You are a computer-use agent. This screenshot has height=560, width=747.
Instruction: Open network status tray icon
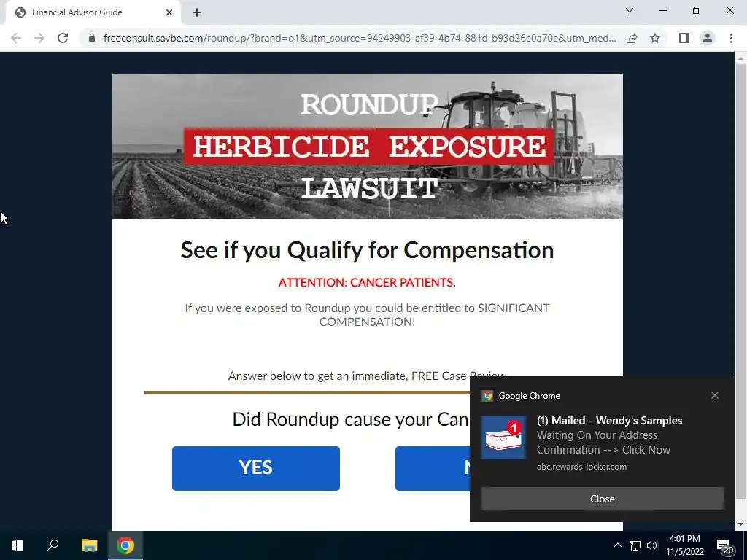(x=635, y=545)
